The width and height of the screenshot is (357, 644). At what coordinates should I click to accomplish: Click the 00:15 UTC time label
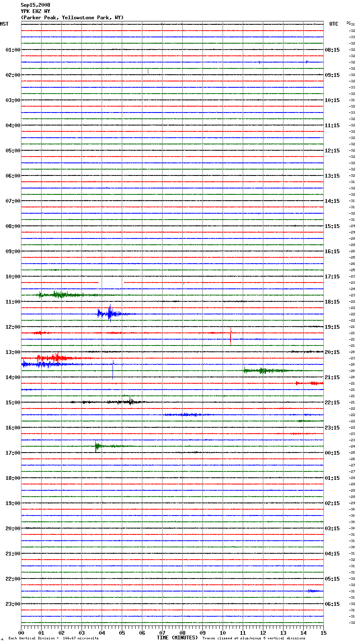tap(332, 453)
